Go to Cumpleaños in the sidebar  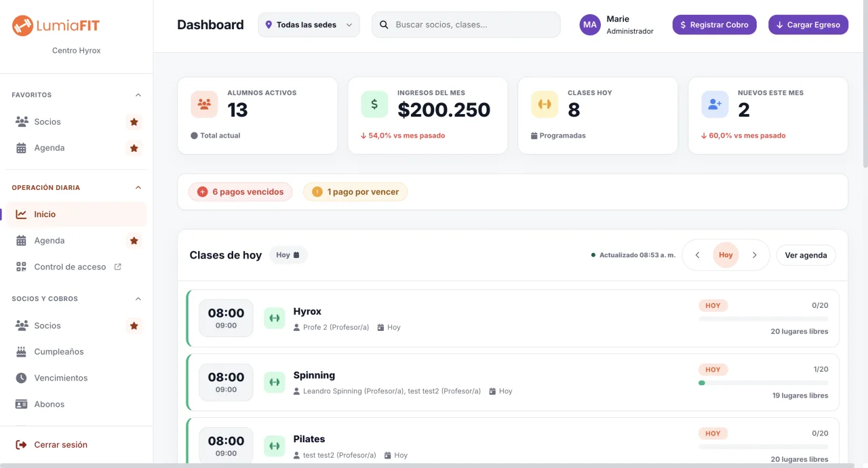click(x=77, y=352)
